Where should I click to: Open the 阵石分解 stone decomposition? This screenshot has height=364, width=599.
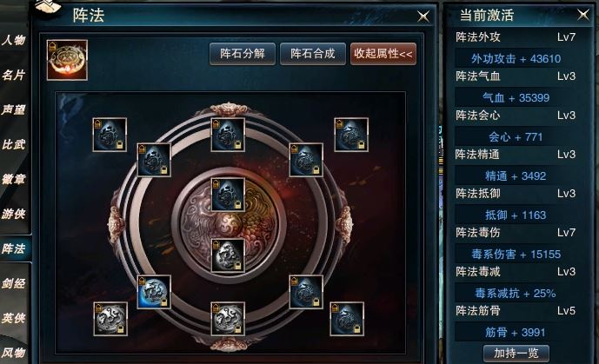(x=243, y=54)
